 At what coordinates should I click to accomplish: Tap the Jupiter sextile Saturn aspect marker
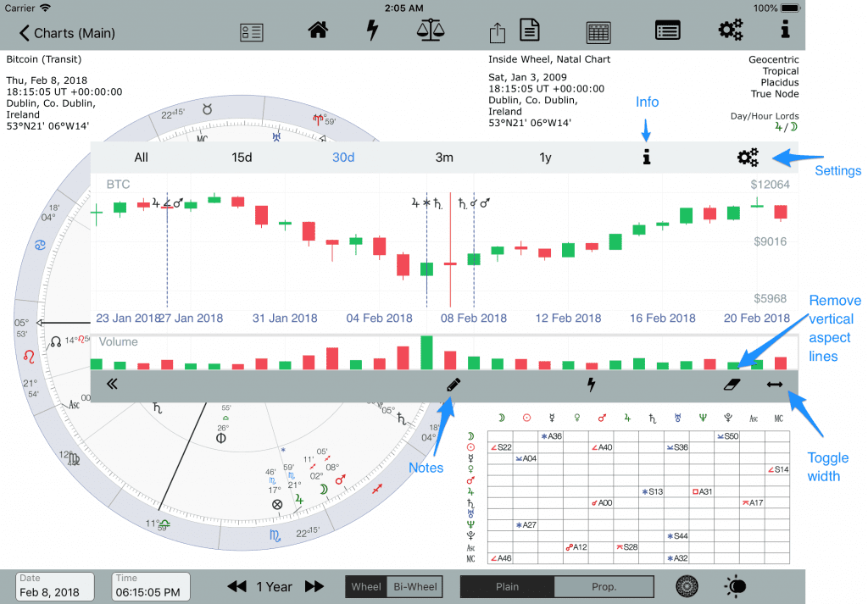pos(427,203)
